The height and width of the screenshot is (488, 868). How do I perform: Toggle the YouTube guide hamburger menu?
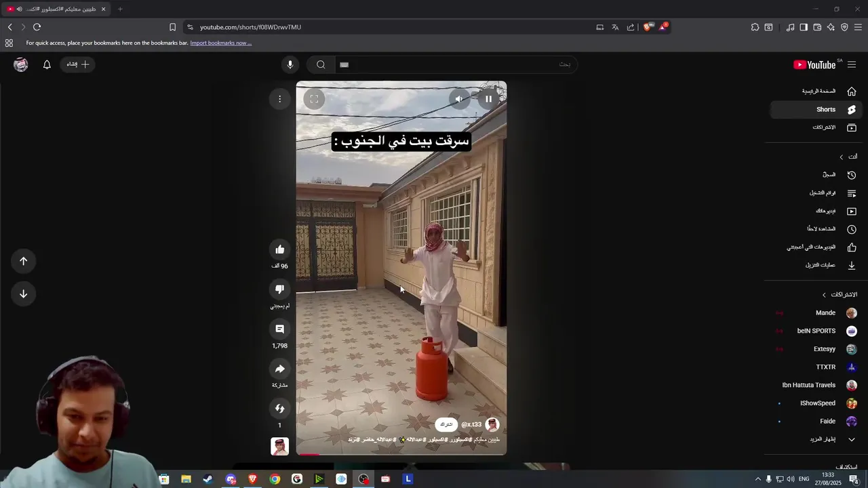[852, 64]
